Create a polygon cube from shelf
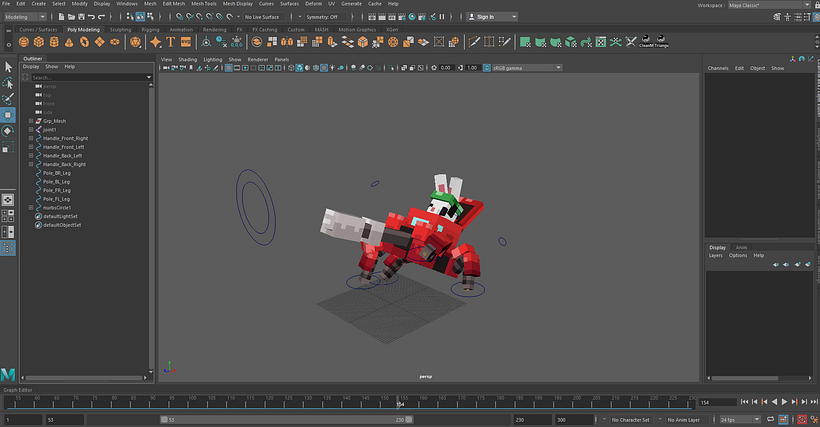Screen dimensions: 820x427 39,42
